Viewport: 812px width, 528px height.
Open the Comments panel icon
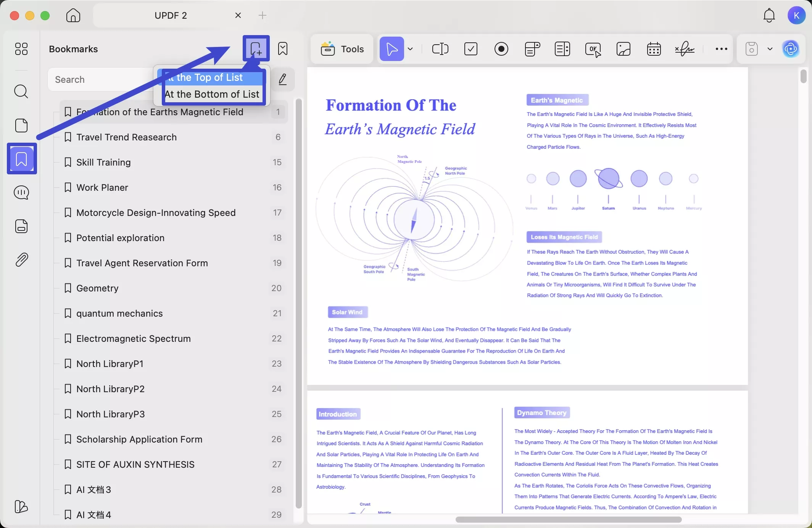coord(21,193)
